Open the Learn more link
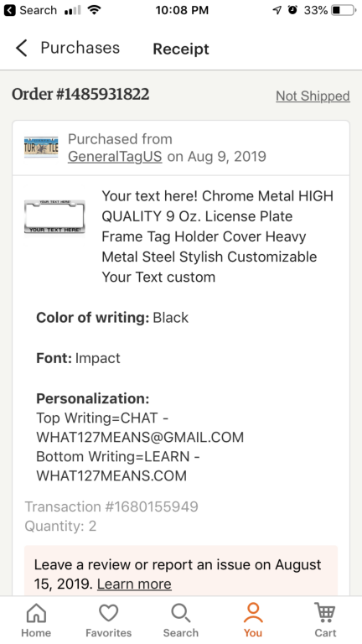Image resolution: width=362 pixels, height=644 pixels. 134,584
